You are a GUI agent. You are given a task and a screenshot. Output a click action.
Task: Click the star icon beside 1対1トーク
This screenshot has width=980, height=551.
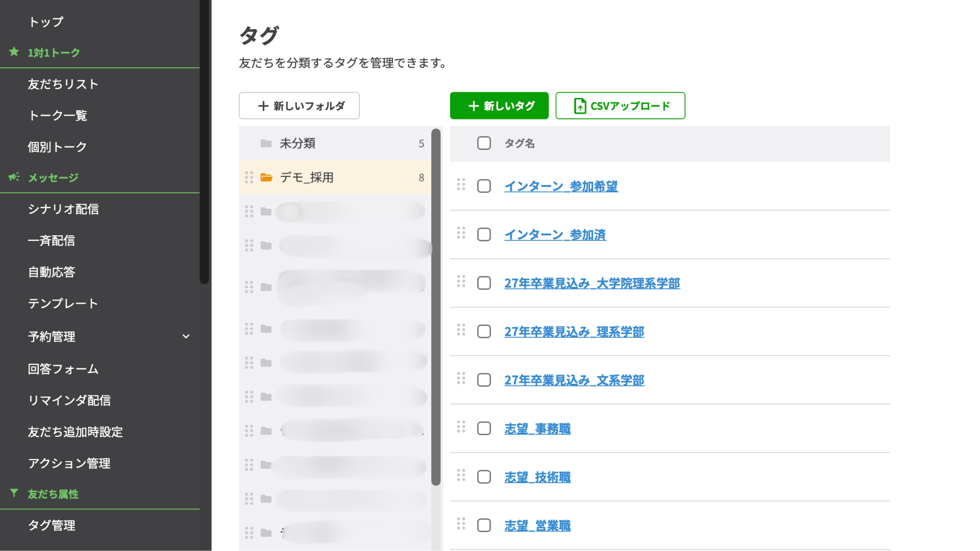tap(14, 52)
